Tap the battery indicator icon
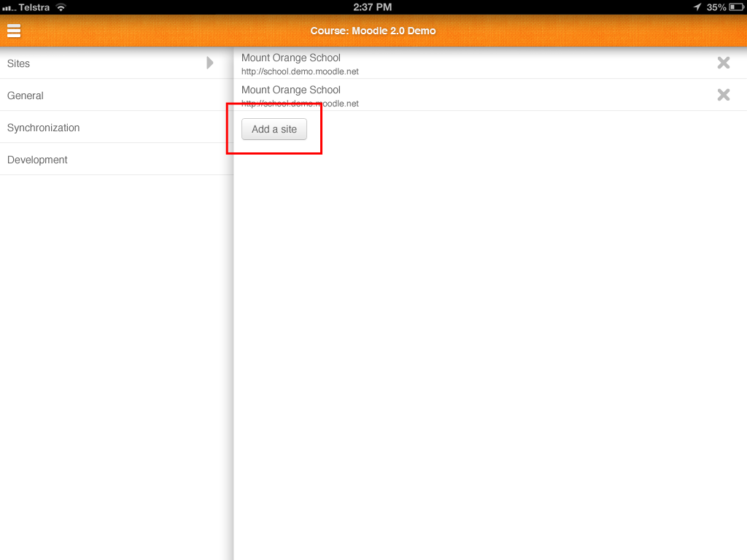 (x=736, y=7)
